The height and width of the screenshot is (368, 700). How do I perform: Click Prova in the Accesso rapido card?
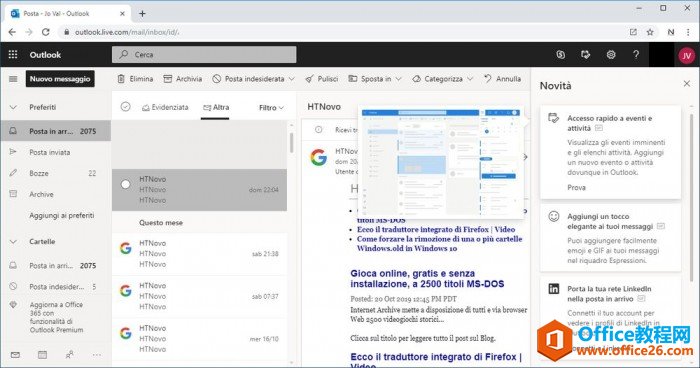[x=576, y=188]
